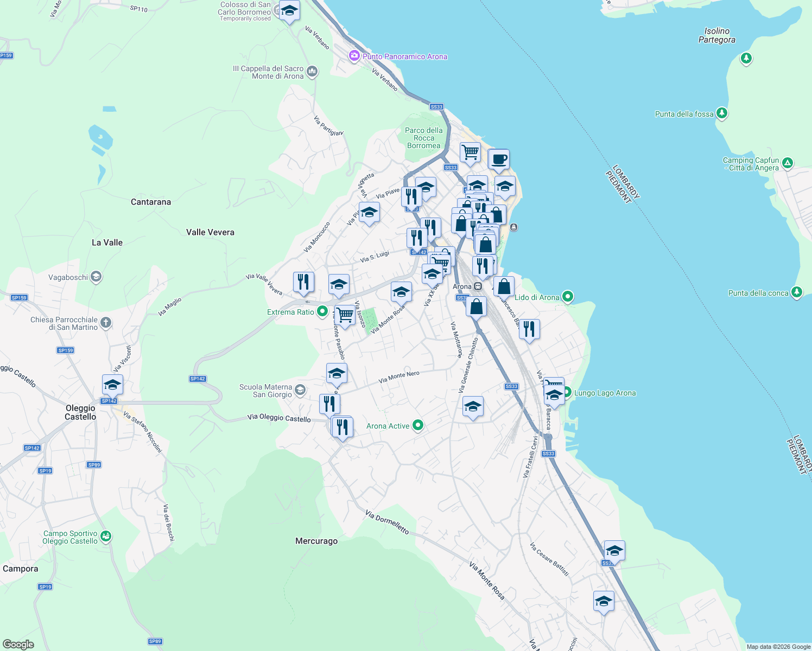The width and height of the screenshot is (812, 651).
Task: Select the Arona Active green marker label
Action: (x=387, y=426)
